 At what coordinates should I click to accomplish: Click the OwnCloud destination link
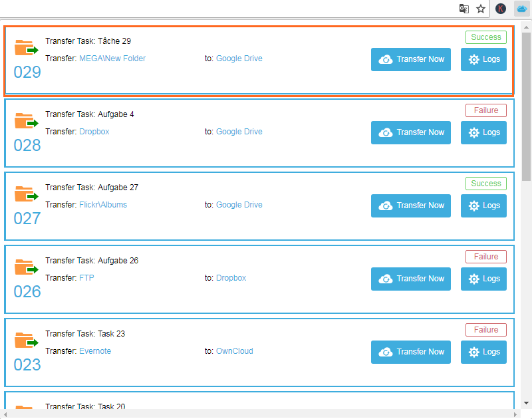tap(235, 351)
